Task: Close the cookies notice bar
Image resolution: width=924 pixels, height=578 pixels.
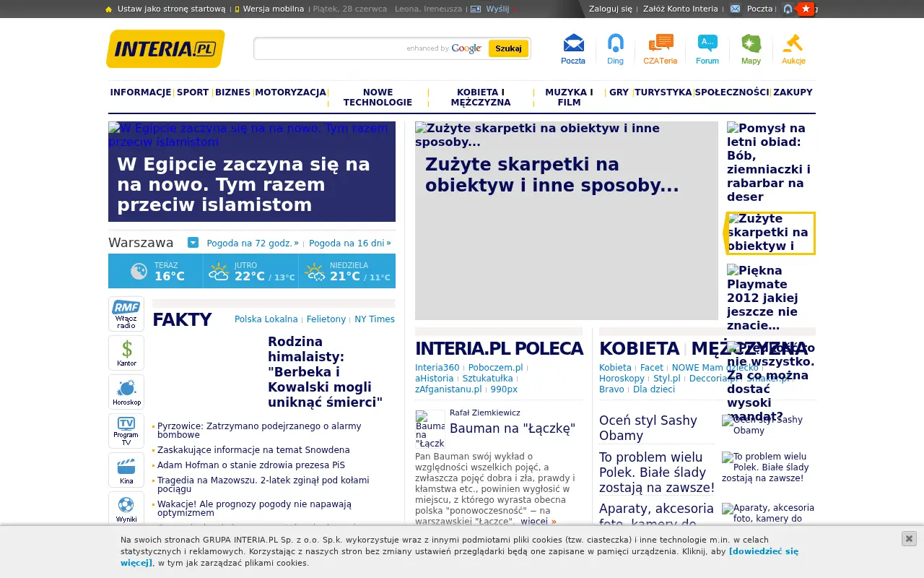Action: click(x=909, y=538)
